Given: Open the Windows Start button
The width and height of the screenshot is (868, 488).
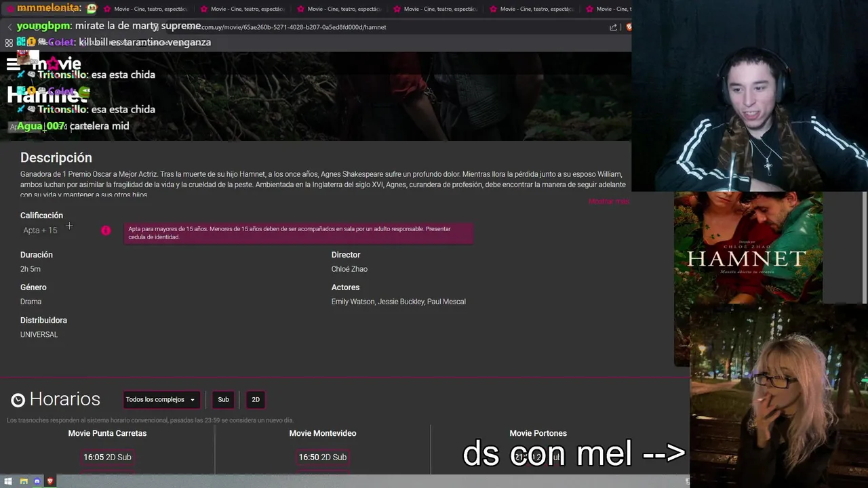Looking at the screenshot, I should coord(8,481).
